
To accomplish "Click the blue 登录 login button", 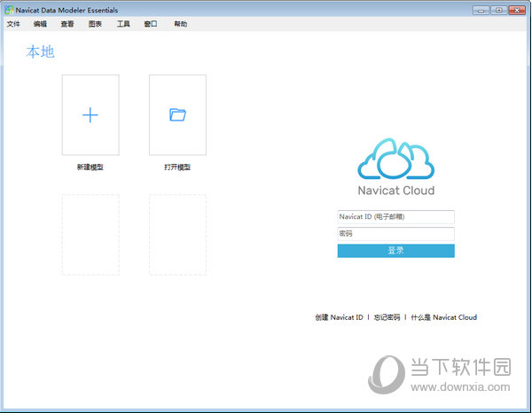I will [x=396, y=251].
